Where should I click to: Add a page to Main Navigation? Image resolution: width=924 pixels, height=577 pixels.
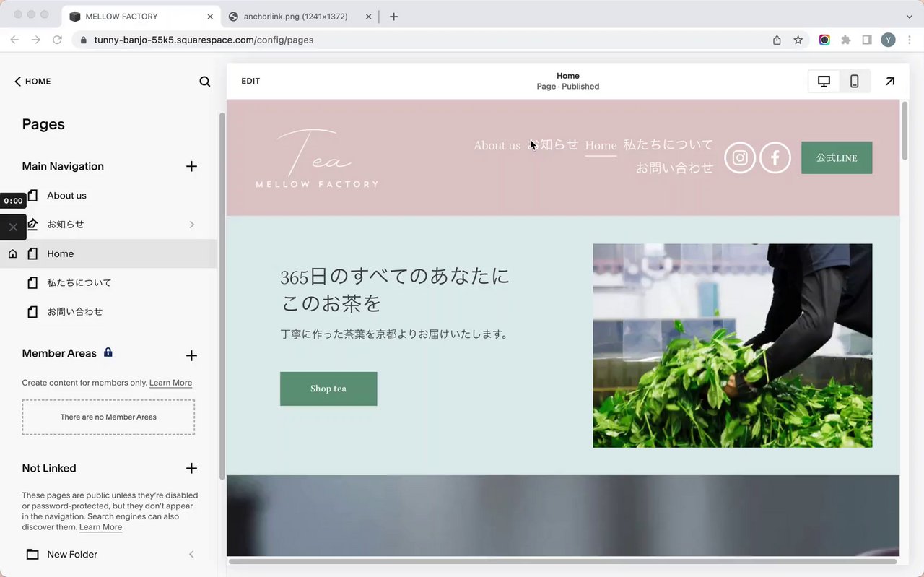point(191,166)
